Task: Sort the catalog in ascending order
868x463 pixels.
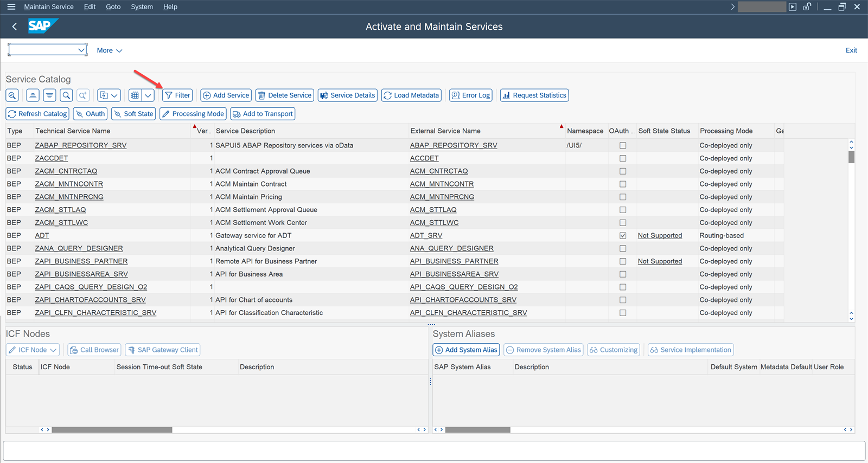Action: click(33, 95)
